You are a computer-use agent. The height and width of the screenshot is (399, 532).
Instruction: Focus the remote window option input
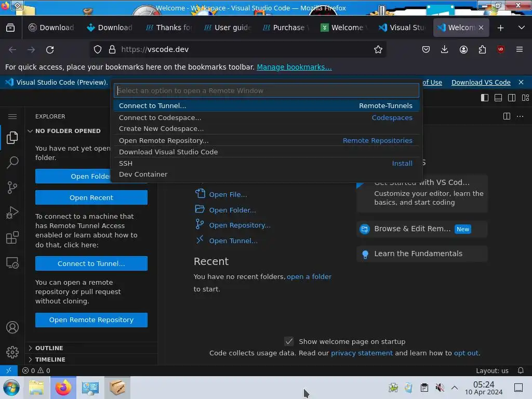267,90
